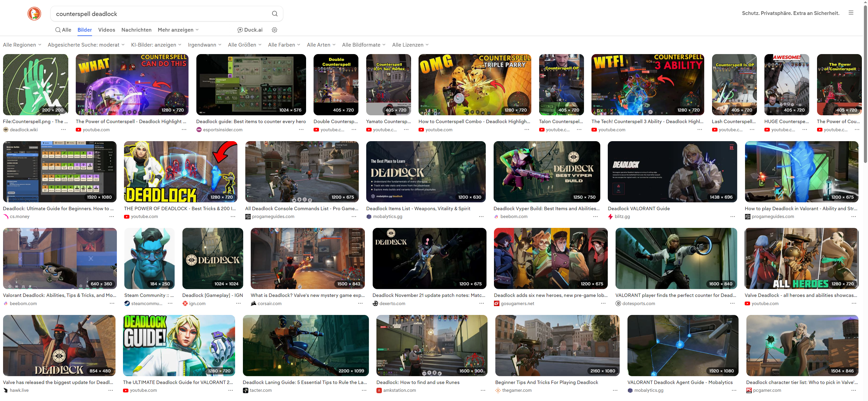Screen dimensions: 868x401
Task: Expand the Alle Regionen dropdown
Action: 22,45
